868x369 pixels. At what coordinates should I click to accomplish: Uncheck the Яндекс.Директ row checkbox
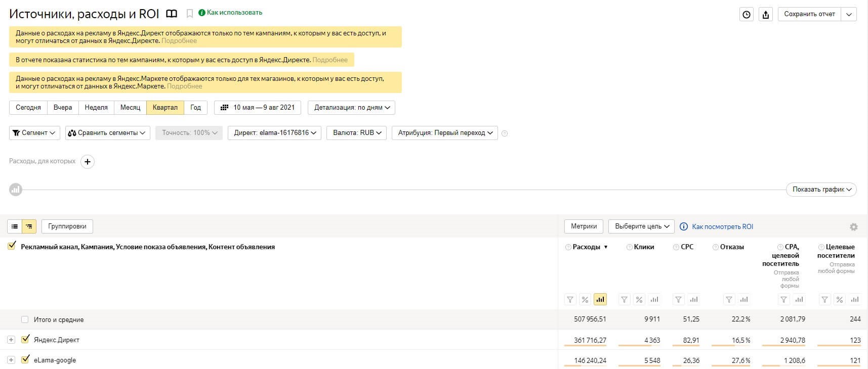pos(25,339)
